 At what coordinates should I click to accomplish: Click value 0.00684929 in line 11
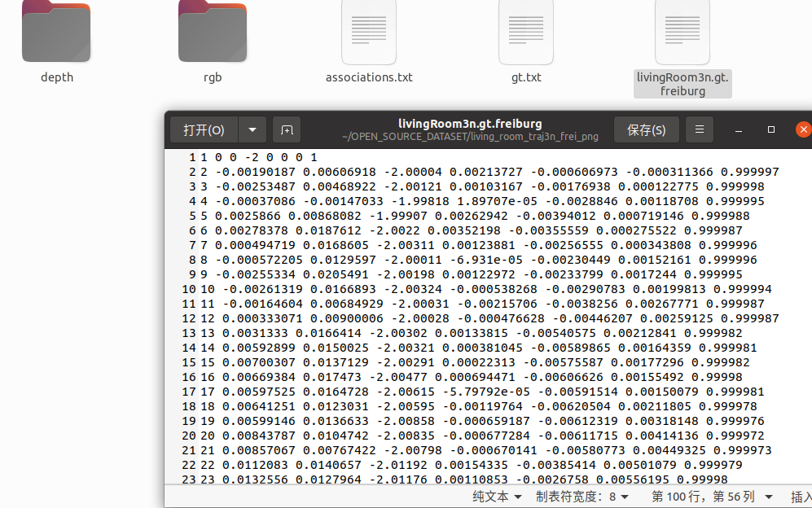point(347,304)
